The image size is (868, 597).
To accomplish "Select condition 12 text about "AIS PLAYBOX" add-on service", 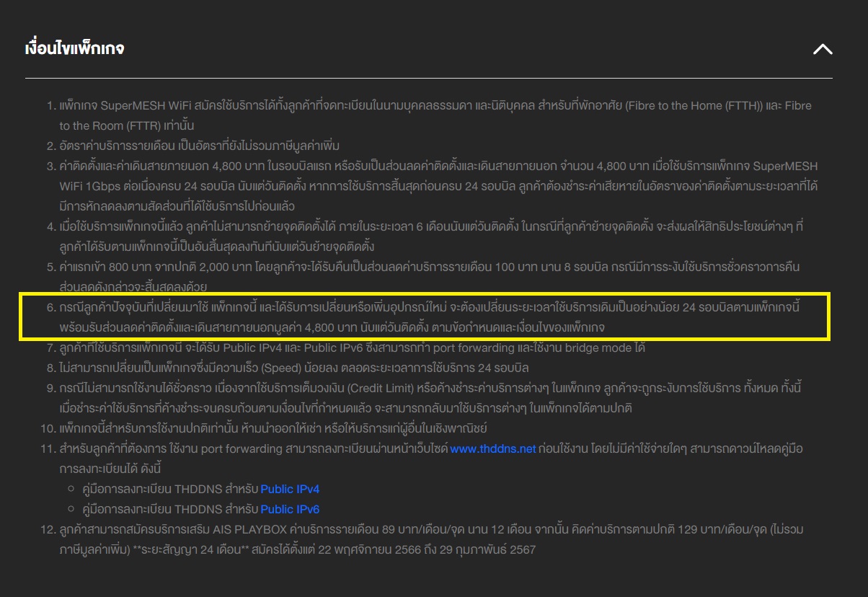I will [431, 539].
